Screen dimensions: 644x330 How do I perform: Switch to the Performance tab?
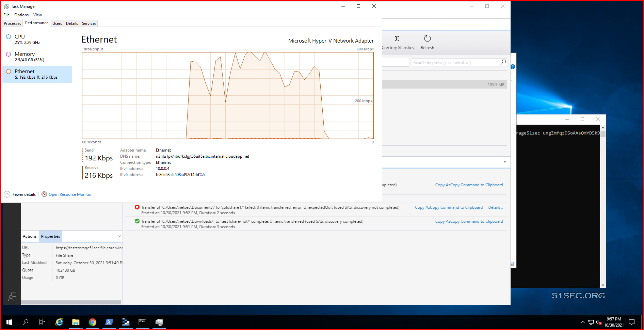click(37, 23)
